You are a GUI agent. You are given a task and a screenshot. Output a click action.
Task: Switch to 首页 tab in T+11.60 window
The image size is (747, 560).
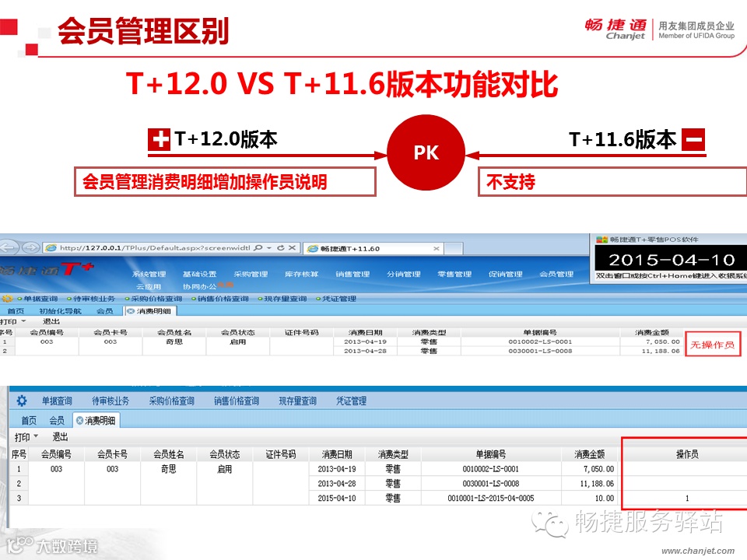point(16,311)
